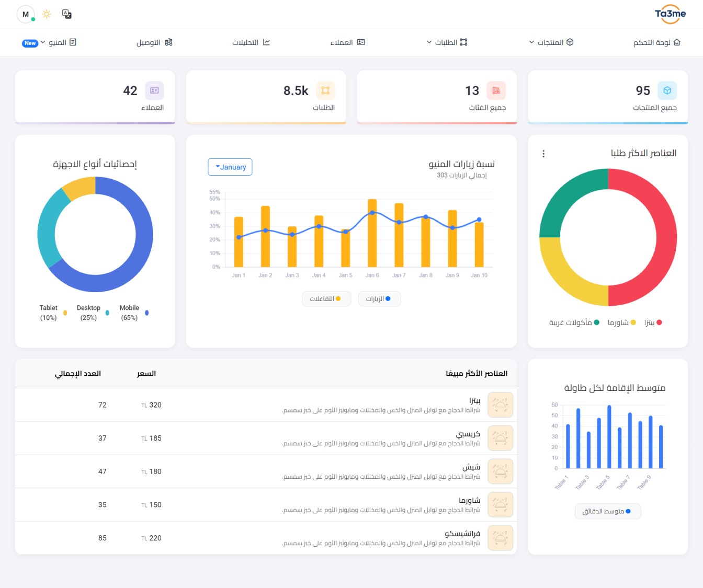The image size is (703, 588).
Task: Click the بيتزا red legend swatch
Action: (x=659, y=322)
